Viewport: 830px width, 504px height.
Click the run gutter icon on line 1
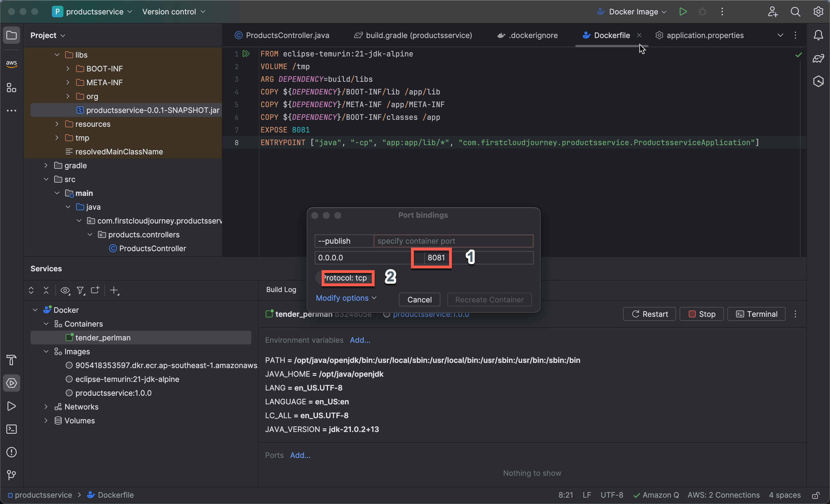tap(246, 54)
